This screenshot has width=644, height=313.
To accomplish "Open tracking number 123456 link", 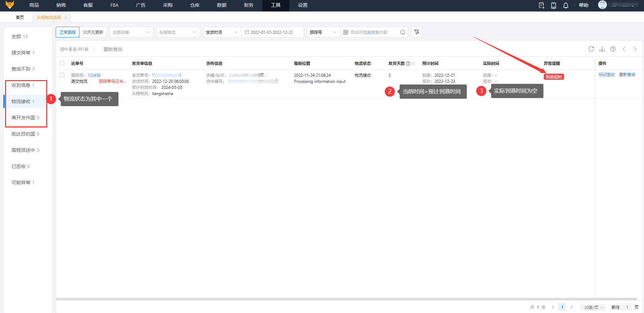I will pyautogui.click(x=94, y=75).
